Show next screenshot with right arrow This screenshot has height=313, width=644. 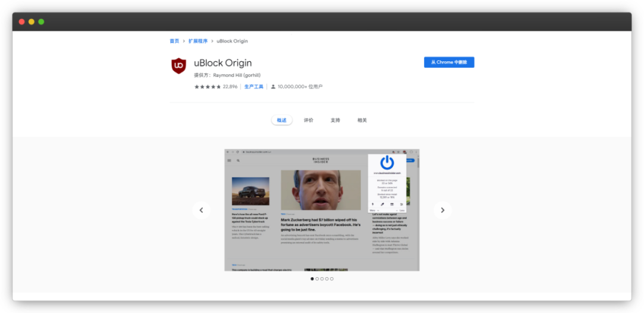tap(442, 210)
